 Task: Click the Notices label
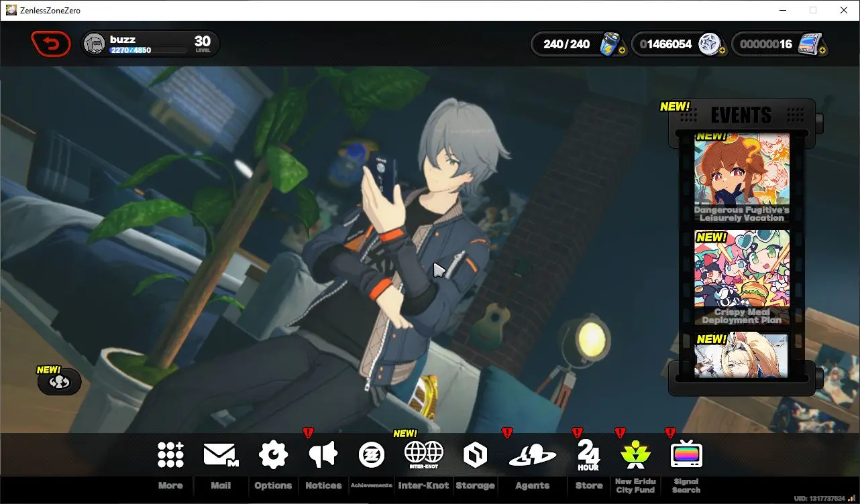(323, 486)
